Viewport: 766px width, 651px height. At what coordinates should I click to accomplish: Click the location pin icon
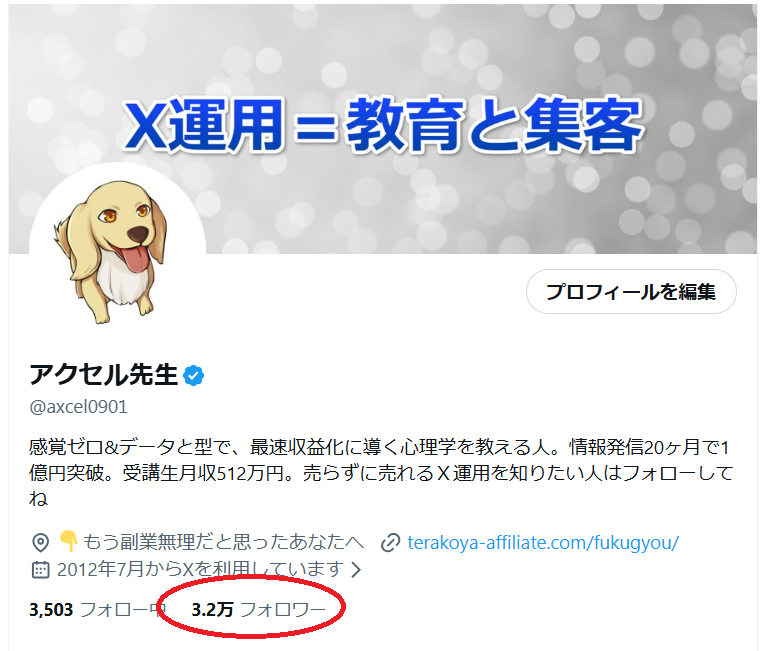coord(40,542)
